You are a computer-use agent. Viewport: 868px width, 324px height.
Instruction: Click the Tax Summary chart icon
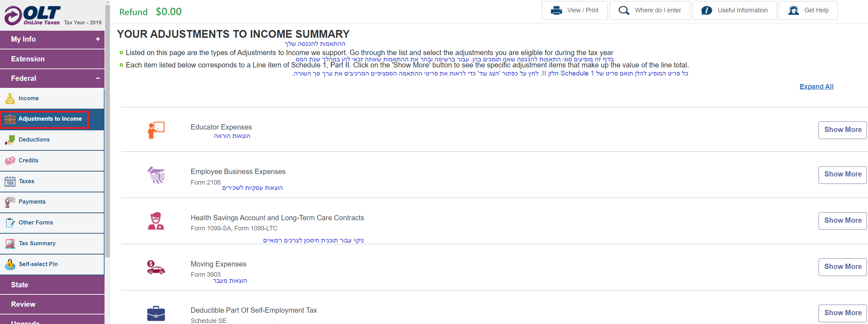[10, 244]
